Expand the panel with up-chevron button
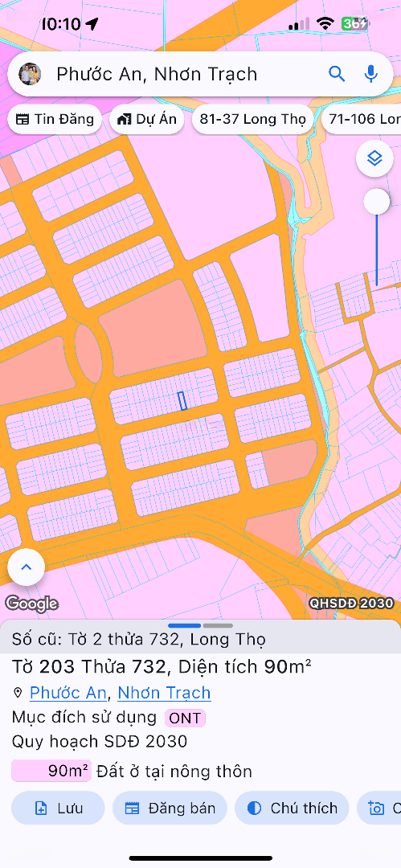Viewport: 401px width, 868px height. (x=26, y=567)
